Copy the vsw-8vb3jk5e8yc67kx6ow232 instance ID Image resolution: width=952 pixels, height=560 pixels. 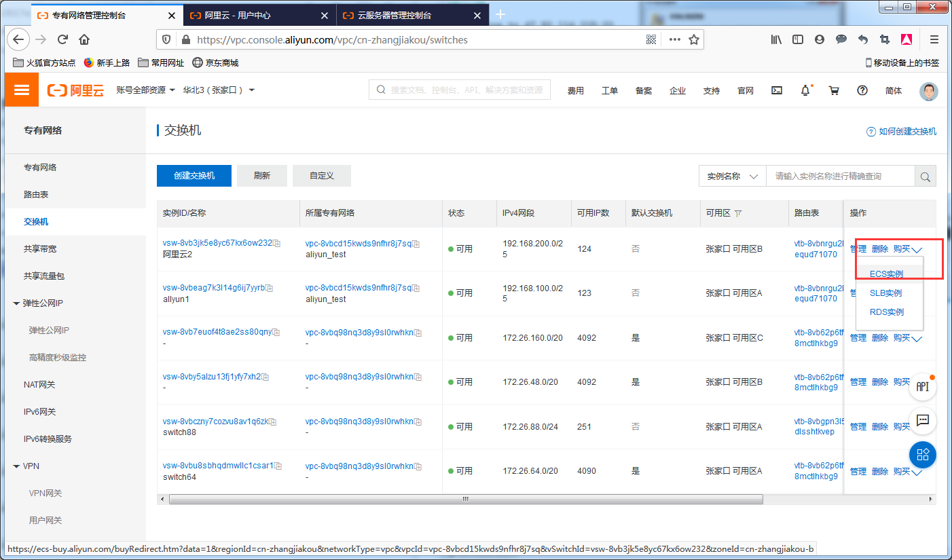tap(277, 243)
